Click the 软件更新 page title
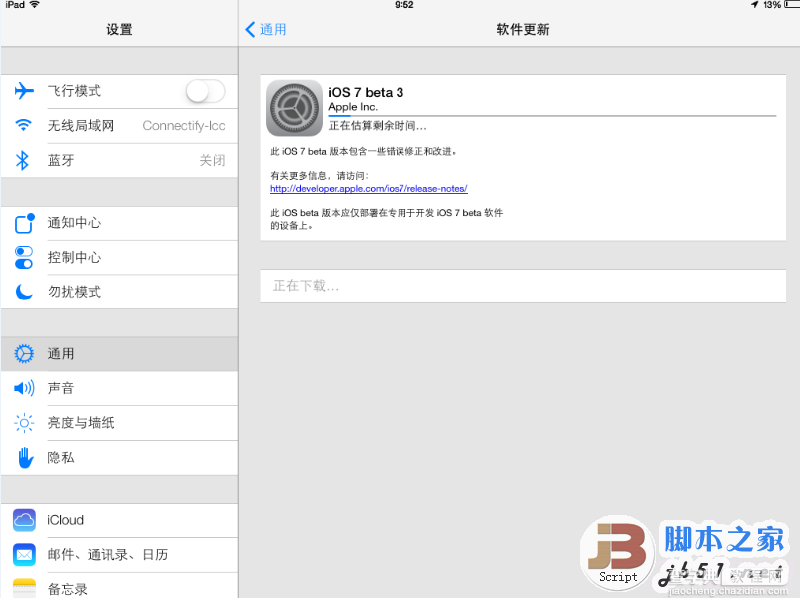Viewport: 800px width, 598px height. 523,30
